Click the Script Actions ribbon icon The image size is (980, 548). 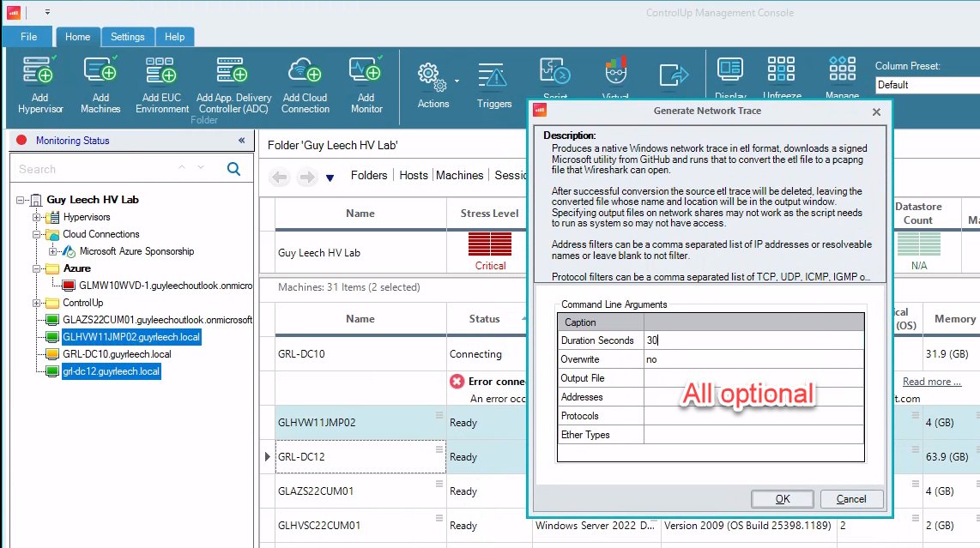555,73
